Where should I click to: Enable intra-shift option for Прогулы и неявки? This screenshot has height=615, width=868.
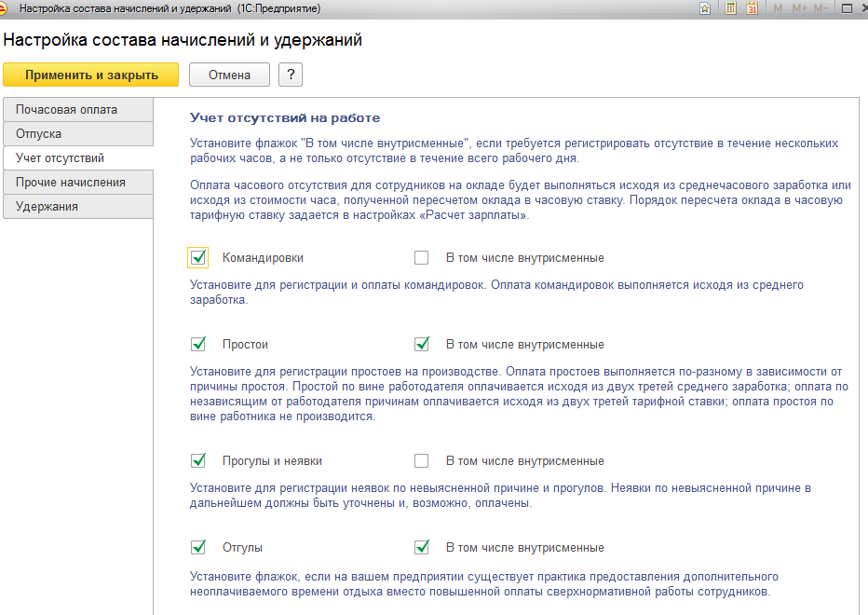click(421, 461)
